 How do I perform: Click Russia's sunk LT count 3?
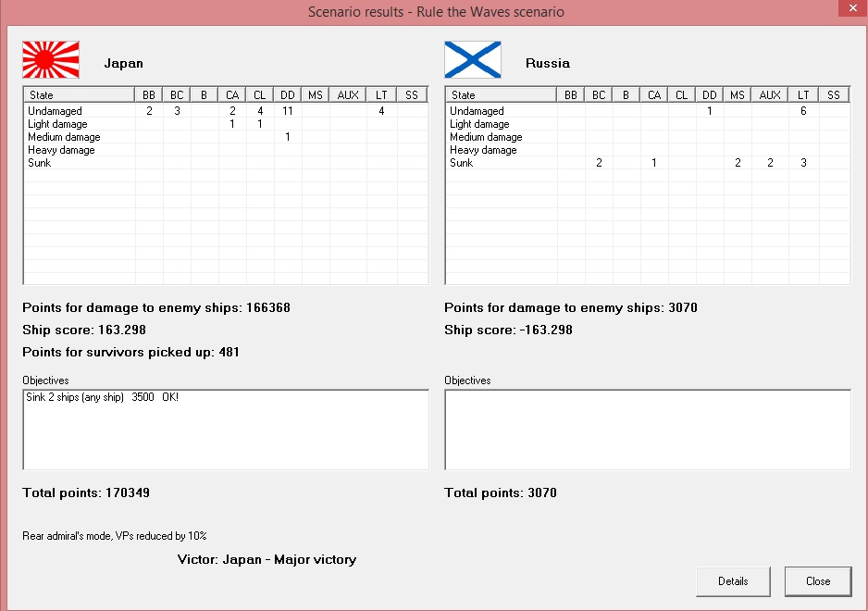(803, 163)
